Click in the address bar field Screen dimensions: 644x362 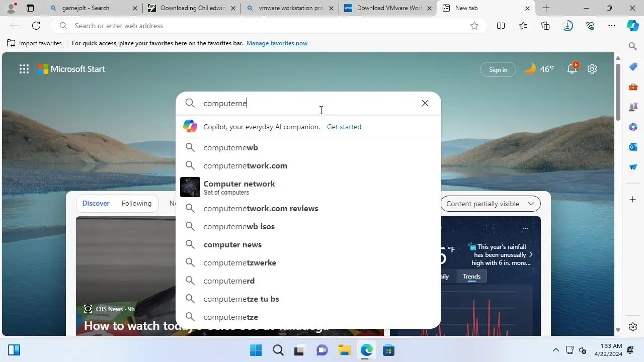269,26
